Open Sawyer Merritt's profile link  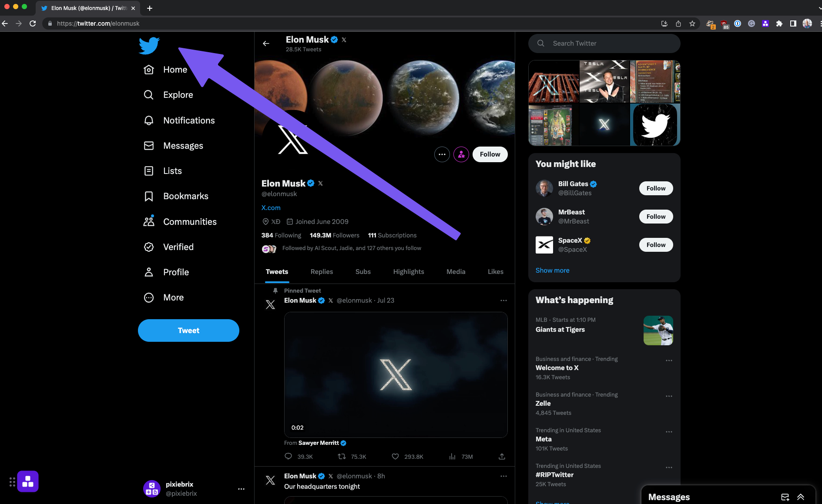pyautogui.click(x=319, y=443)
